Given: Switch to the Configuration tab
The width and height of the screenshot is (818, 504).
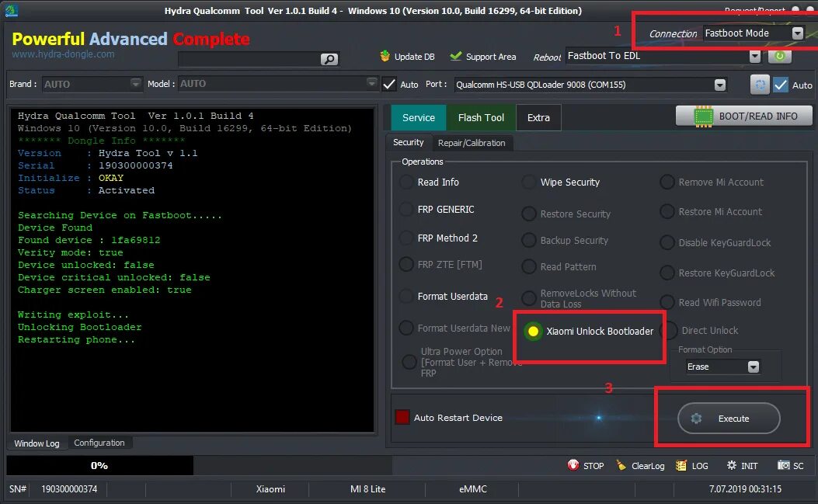Looking at the screenshot, I should pyautogui.click(x=99, y=443).
